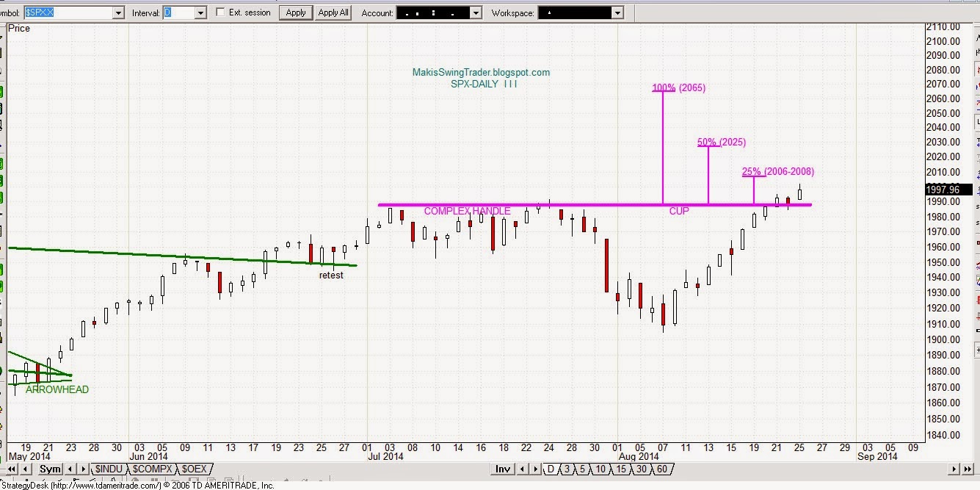Select the 5 interval tab
Image resolution: width=980 pixels, height=490 pixels.
[582, 469]
